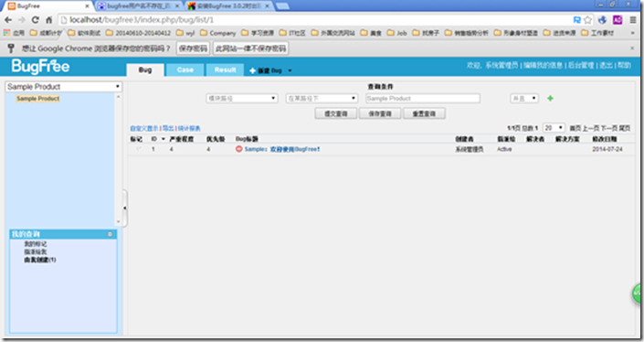This screenshot has width=644, height=342.
Task: Click the blue R translate icon in address bar
Action: pyautogui.click(x=577, y=20)
